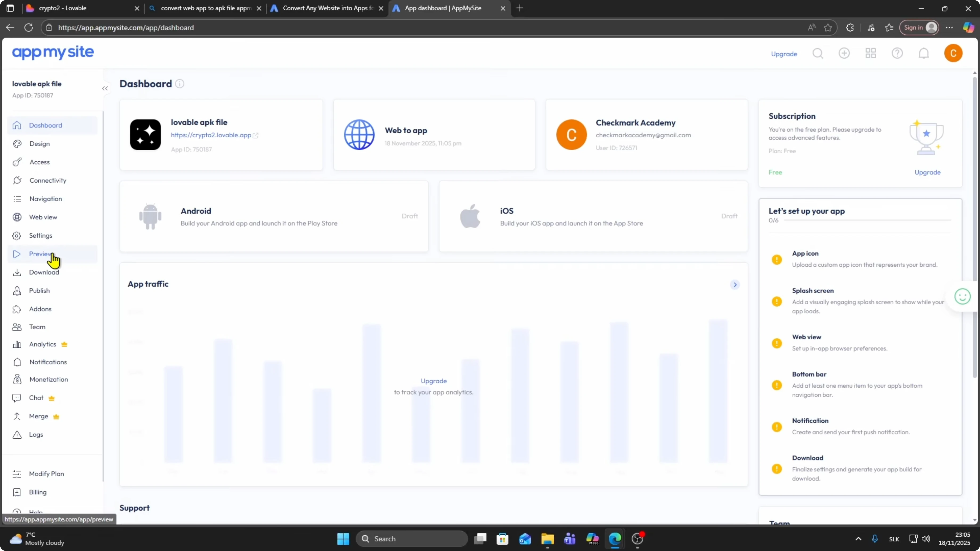The width and height of the screenshot is (980, 551).
Task: Click Upgrade link in App traffic
Action: pyautogui.click(x=433, y=381)
